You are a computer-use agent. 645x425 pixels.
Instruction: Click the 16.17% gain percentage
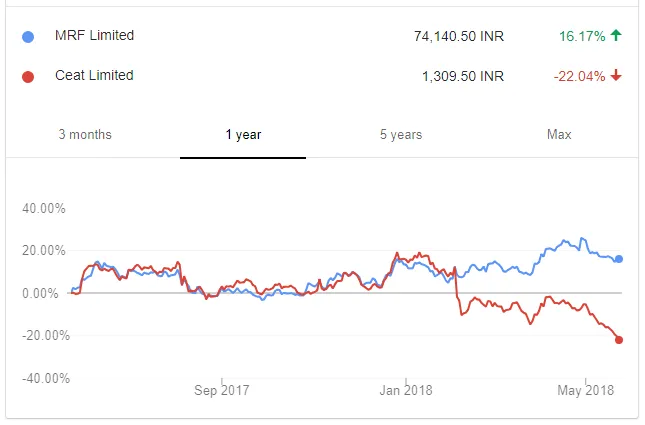[581, 36]
